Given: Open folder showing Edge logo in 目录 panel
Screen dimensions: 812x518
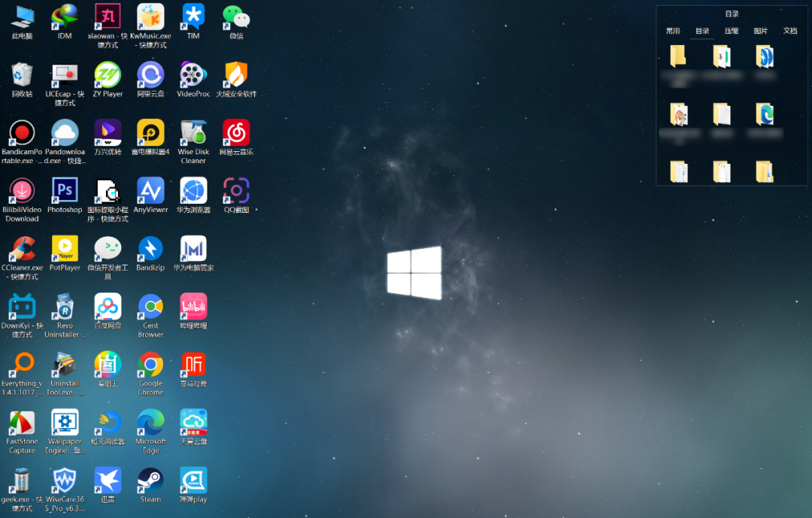Looking at the screenshot, I should pyautogui.click(x=765, y=114).
